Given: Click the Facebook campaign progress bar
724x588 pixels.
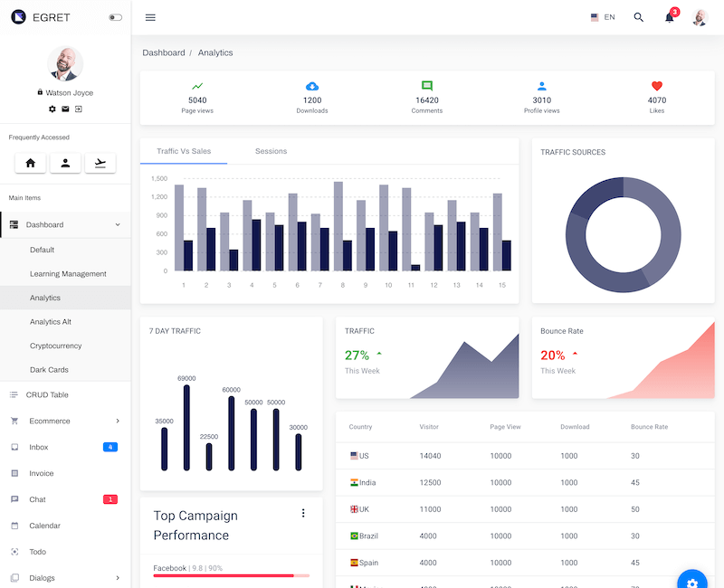Looking at the screenshot, I should pos(231,575).
